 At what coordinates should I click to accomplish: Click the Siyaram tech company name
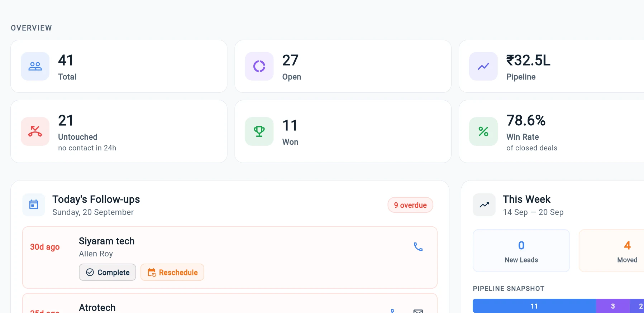(x=106, y=241)
